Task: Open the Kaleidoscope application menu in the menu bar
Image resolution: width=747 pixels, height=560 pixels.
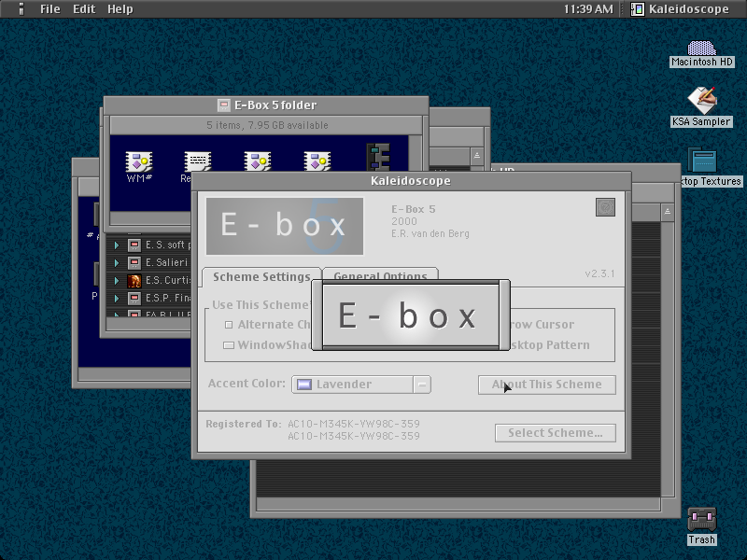Action: pyautogui.click(x=681, y=9)
